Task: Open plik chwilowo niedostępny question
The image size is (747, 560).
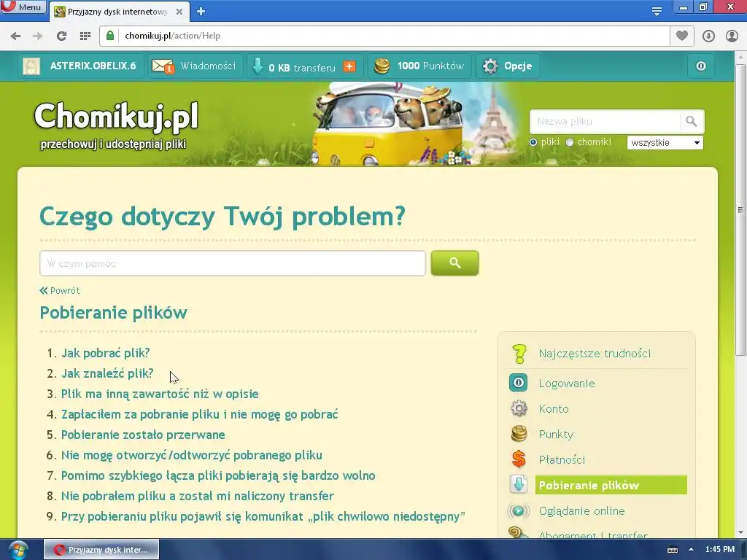Action: (263, 517)
